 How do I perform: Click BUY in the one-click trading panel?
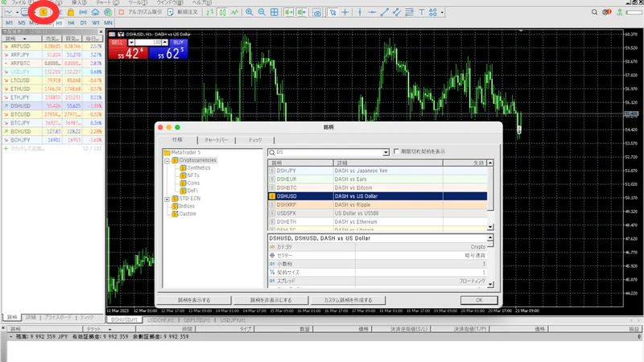tap(168, 50)
